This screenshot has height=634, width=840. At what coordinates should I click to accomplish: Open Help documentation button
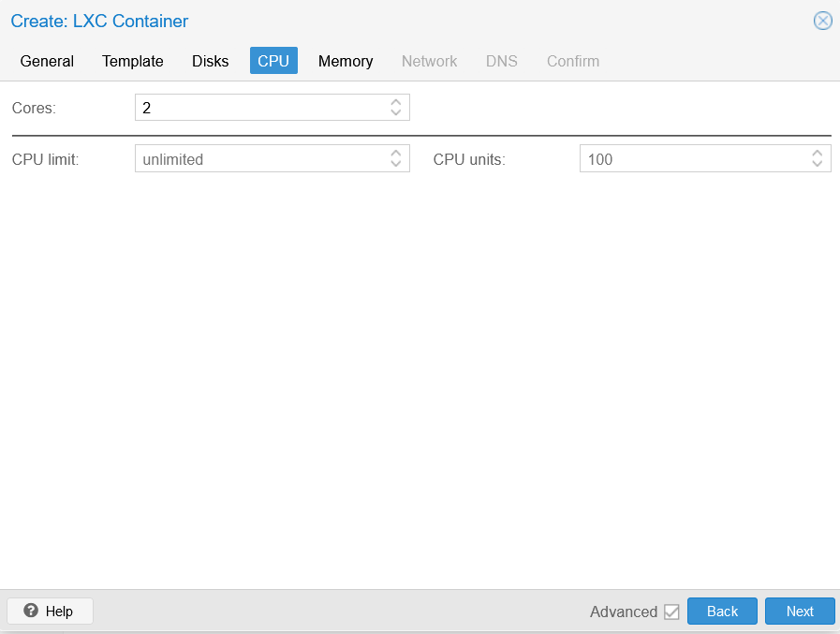[50, 611]
